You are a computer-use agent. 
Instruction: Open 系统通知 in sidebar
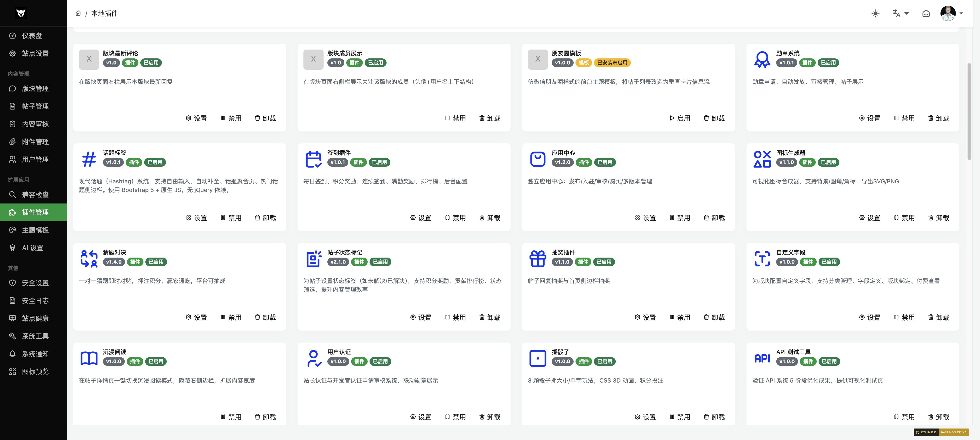[34, 354]
